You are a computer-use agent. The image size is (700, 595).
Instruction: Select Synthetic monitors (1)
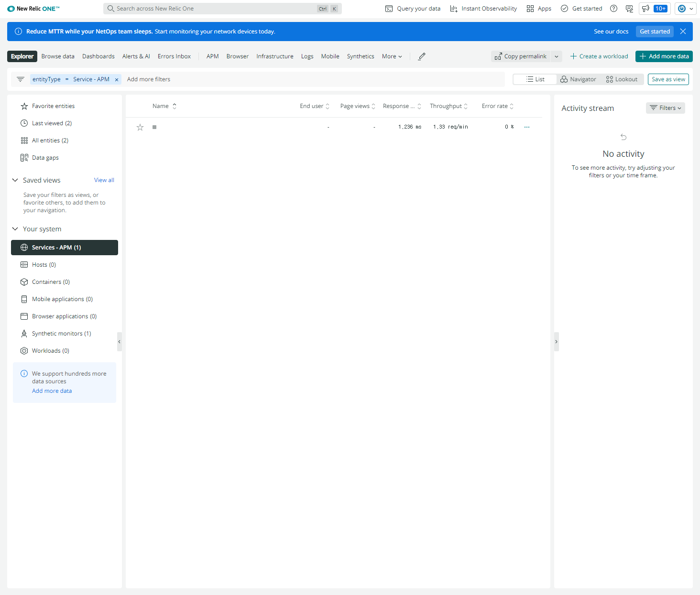pyautogui.click(x=65, y=334)
